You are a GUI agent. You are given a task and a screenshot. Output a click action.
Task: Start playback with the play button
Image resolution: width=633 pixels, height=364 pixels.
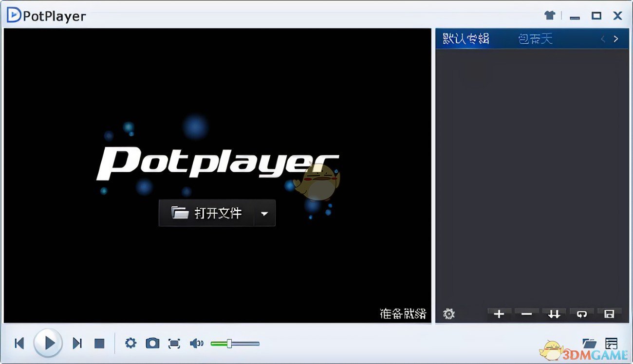[48, 343]
